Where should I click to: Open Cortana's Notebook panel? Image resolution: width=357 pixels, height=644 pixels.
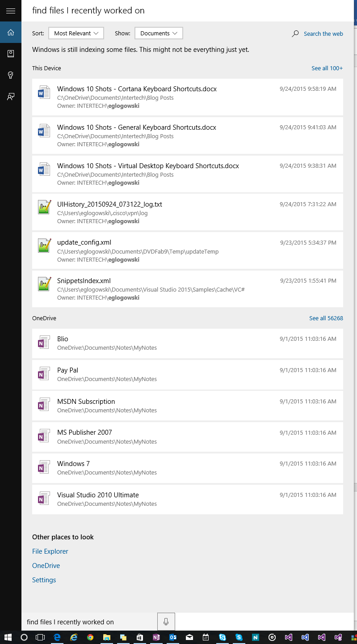click(11, 53)
